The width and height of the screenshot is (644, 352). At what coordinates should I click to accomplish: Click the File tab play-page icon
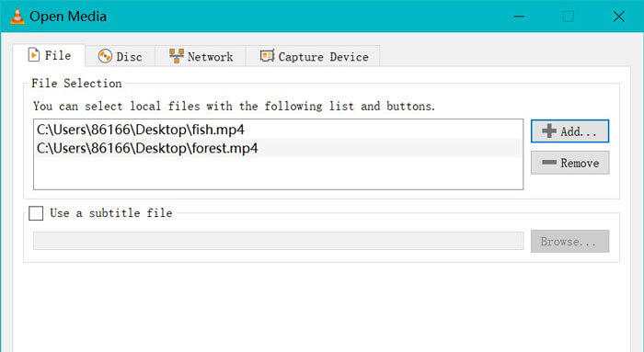point(34,54)
